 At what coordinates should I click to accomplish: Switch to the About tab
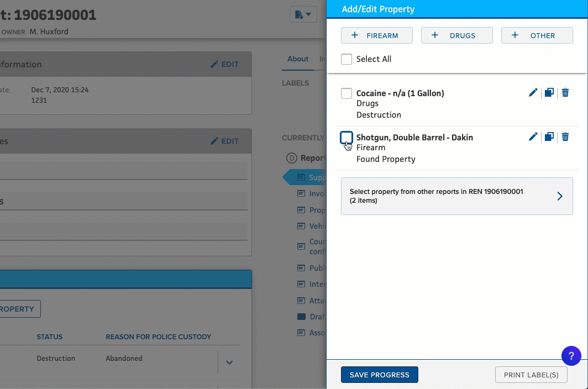(298, 59)
